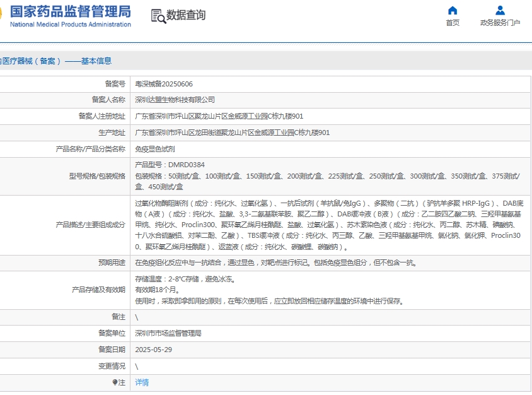Select the 医疗器械（备案）——基本信息 heading
The height and width of the screenshot is (395, 532).
pos(55,61)
